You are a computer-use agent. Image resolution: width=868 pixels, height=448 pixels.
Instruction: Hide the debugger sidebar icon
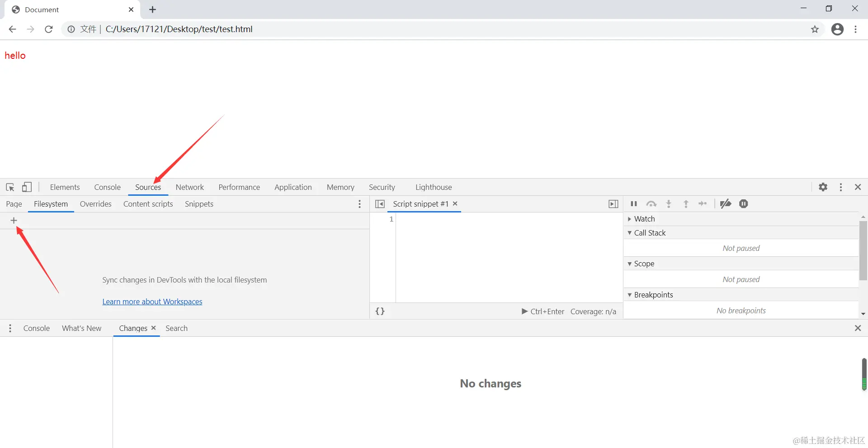click(613, 204)
